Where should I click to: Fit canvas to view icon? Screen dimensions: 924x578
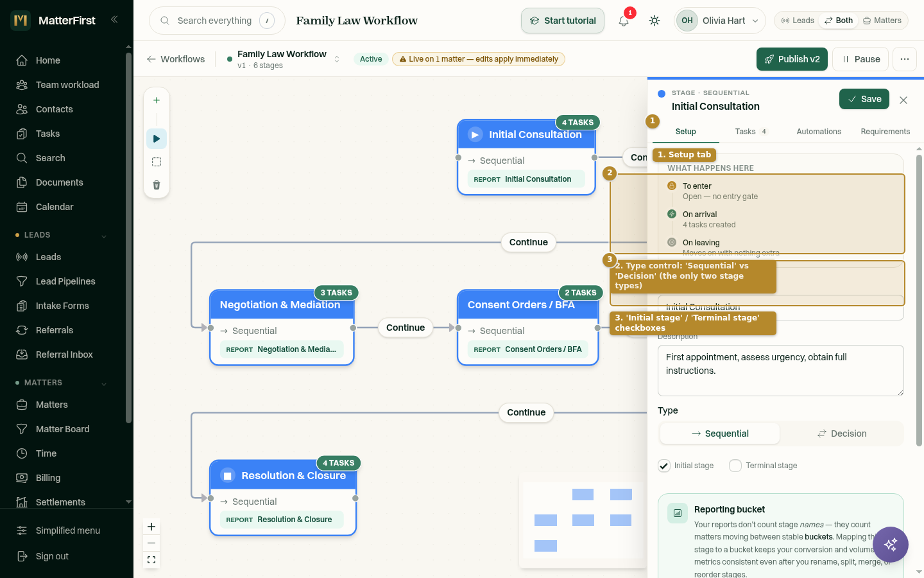pos(151,560)
